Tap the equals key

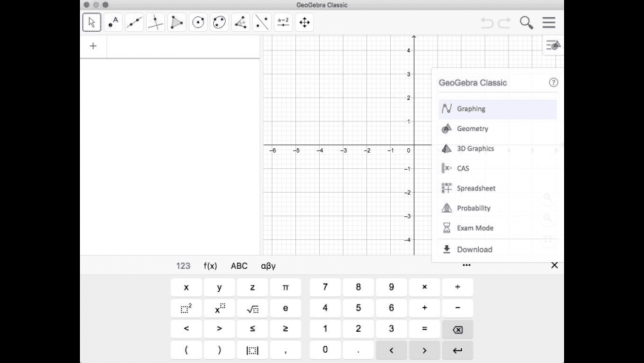click(424, 329)
